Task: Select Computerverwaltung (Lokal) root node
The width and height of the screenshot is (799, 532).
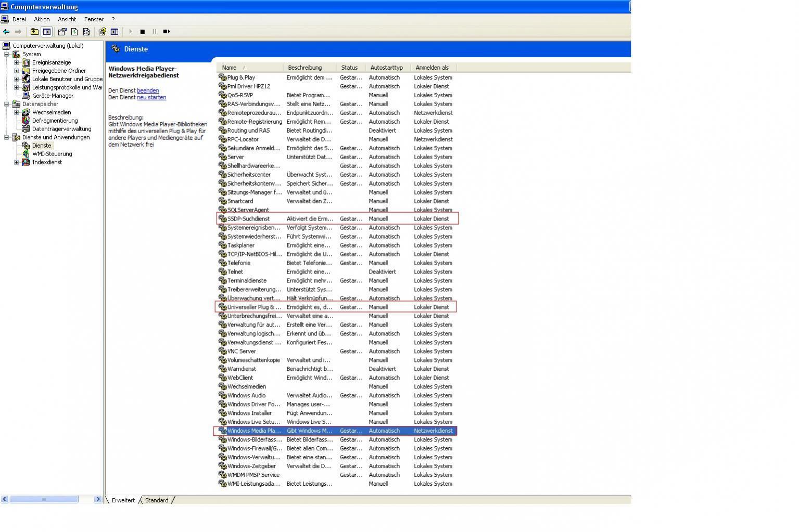Action: tap(48, 46)
